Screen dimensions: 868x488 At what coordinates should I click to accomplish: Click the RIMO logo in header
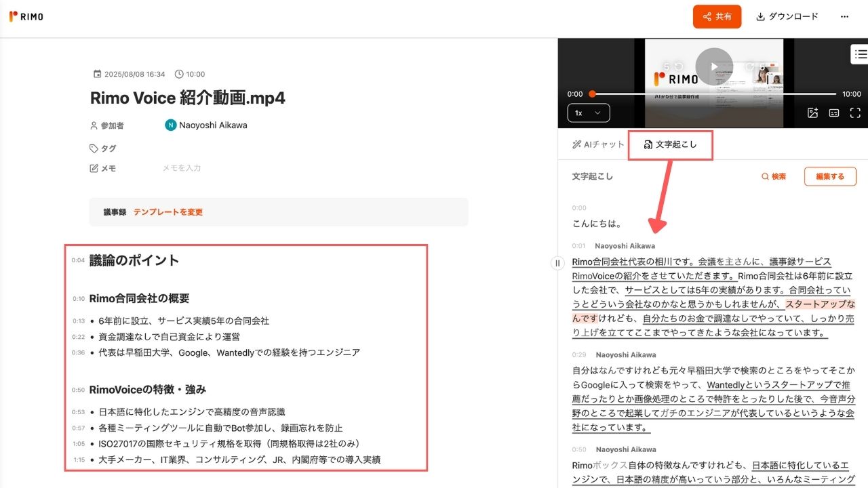[26, 16]
